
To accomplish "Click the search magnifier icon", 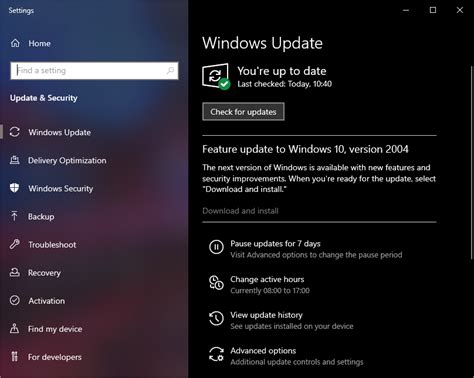I will click(x=170, y=70).
